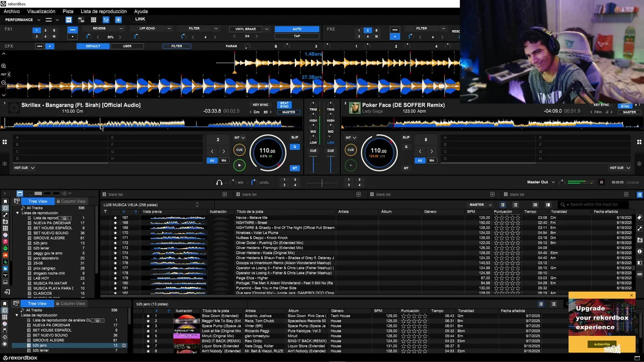This screenshot has height=362, width=644.
Task: Click the Spotify icon in upper browser sidebar
Action: (x=6, y=248)
